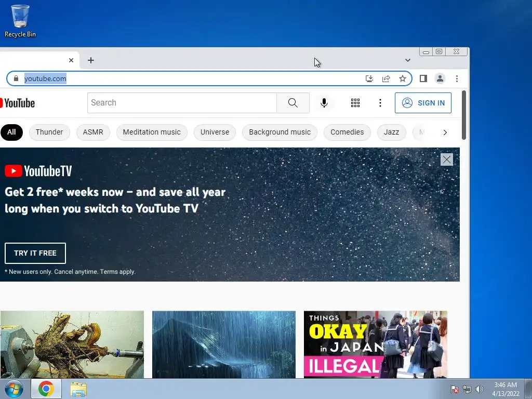
Task: Share this page using the share icon
Action: pyautogui.click(x=386, y=79)
